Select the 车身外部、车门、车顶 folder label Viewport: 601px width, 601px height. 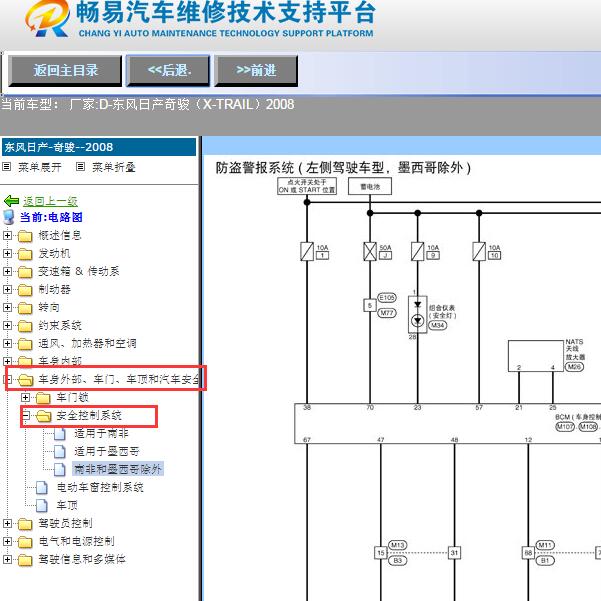click(x=119, y=379)
